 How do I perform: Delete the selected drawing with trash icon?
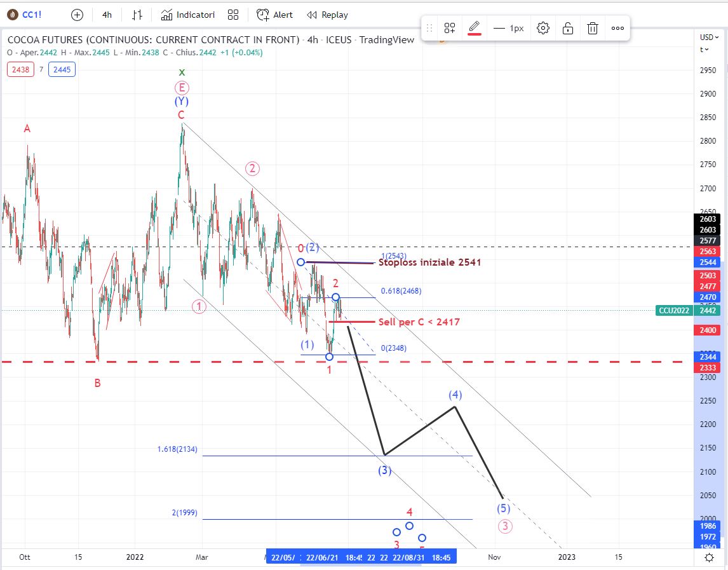pos(593,29)
